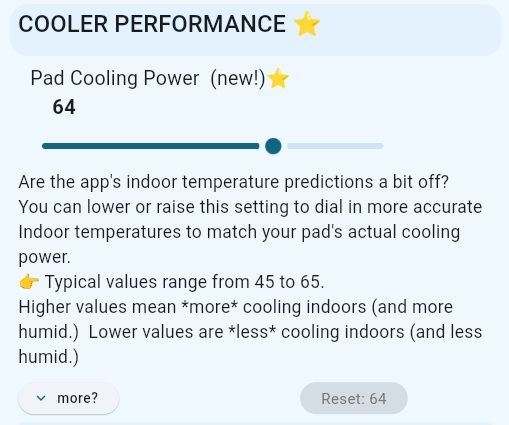Click the 'more?' label text

78,398
